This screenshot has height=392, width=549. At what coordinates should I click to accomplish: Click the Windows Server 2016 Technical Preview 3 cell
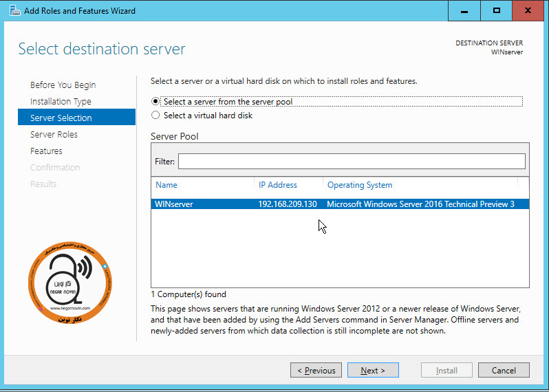[x=420, y=204]
